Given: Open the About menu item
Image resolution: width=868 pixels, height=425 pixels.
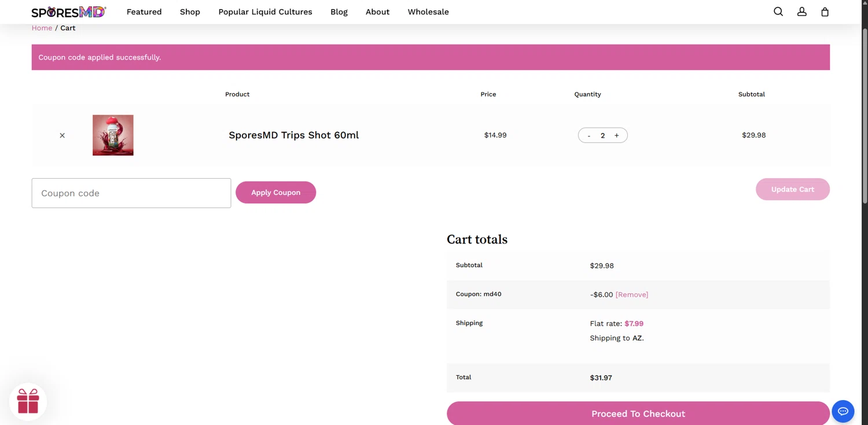Looking at the screenshot, I should 377,12.
